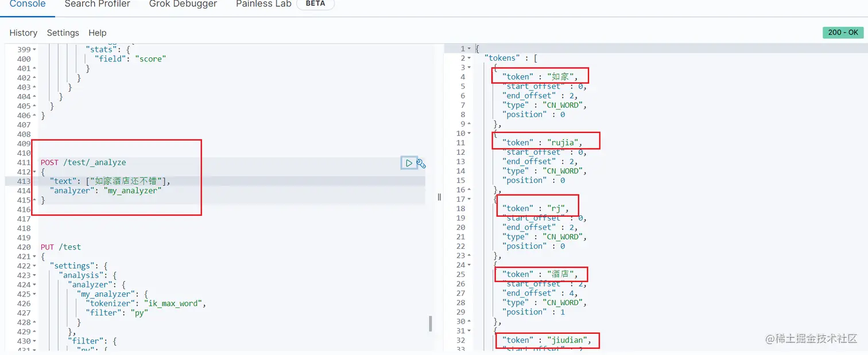Image resolution: width=868 pixels, height=355 pixels.
Task: Collapse the analysis fold at line 423
Action: pos(34,275)
